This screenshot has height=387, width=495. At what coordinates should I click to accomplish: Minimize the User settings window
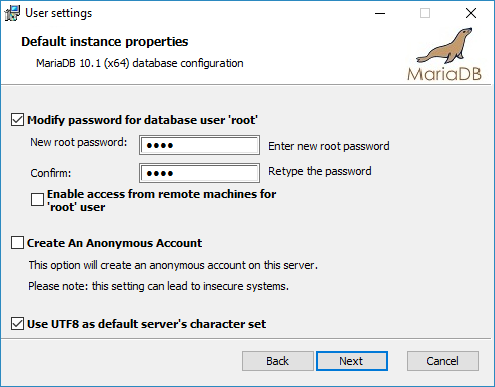[380, 13]
